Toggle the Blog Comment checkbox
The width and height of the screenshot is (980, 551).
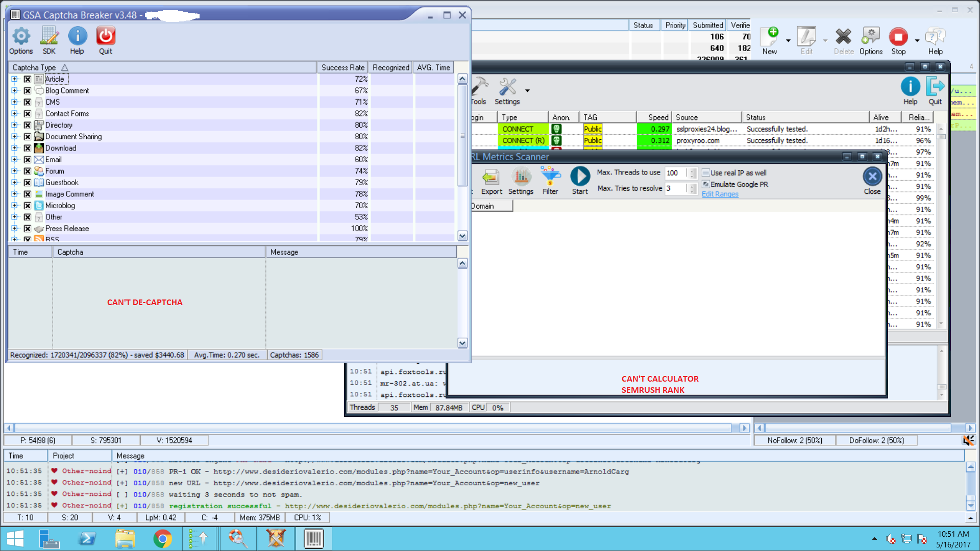point(28,91)
